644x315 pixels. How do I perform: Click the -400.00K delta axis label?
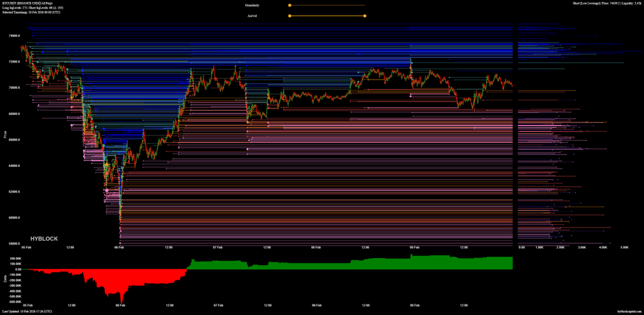point(14,291)
